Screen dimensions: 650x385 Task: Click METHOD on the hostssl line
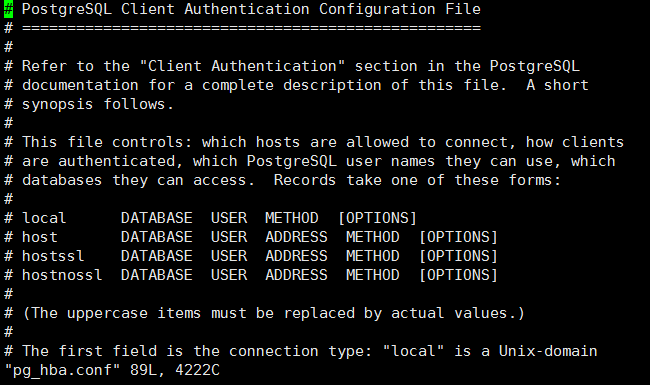373,257
